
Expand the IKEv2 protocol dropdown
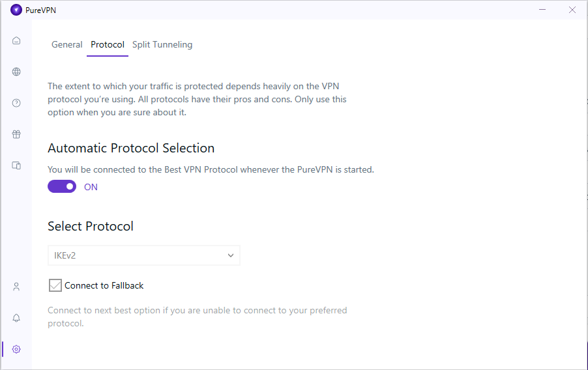pyautogui.click(x=144, y=255)
